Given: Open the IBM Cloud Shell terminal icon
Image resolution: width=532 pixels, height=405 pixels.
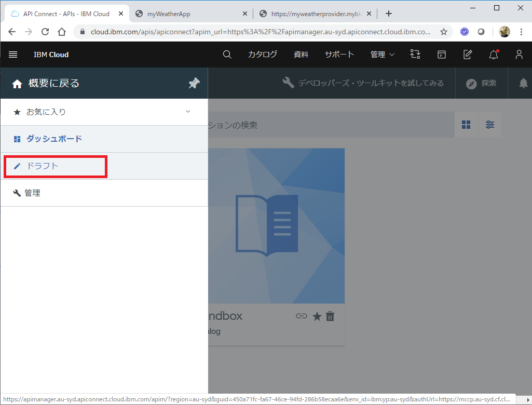Looking at the screenshot, I should 441,55.
